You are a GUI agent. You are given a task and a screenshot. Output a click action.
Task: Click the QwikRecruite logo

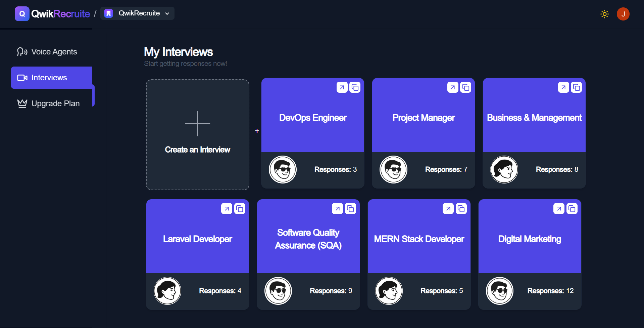[x=52, y=14]
